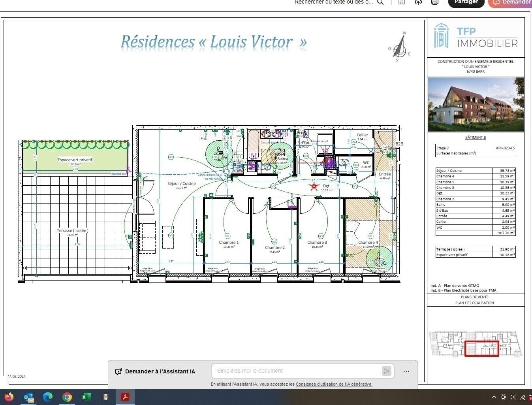Open Firefox from the taskbar
532x405 pixels.
click(x=9, y=397)
